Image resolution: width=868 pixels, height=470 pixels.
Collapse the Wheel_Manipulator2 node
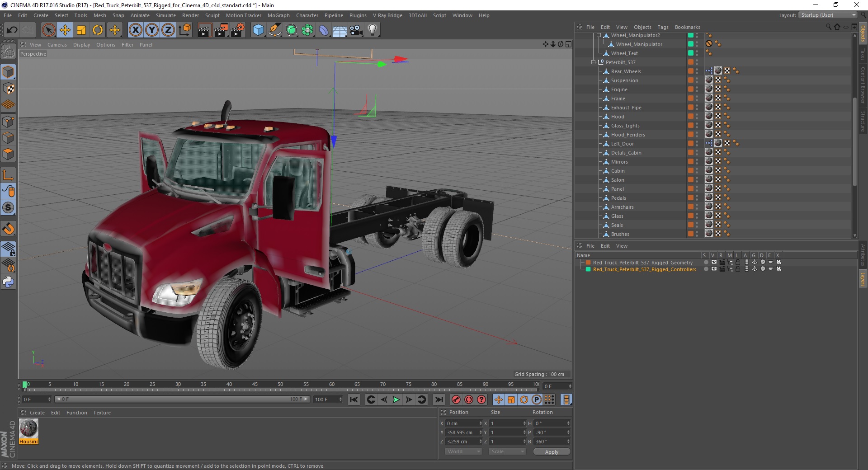[599, 35]
